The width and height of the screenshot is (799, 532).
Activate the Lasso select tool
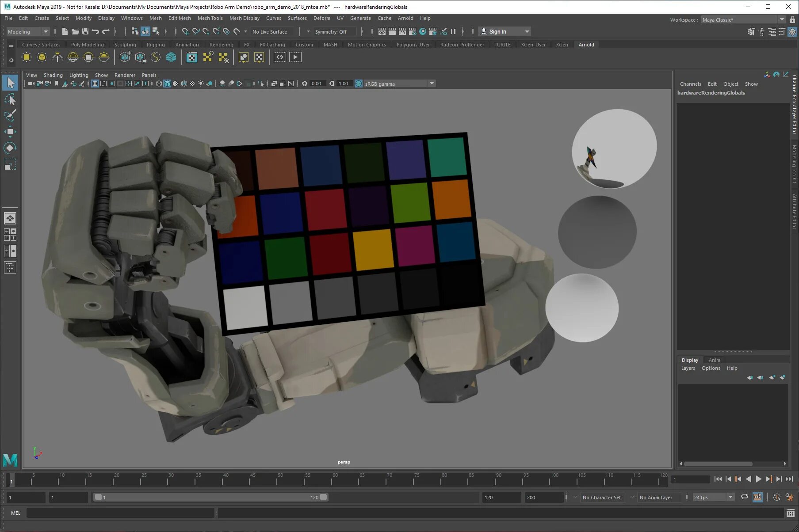pos(10,99)
